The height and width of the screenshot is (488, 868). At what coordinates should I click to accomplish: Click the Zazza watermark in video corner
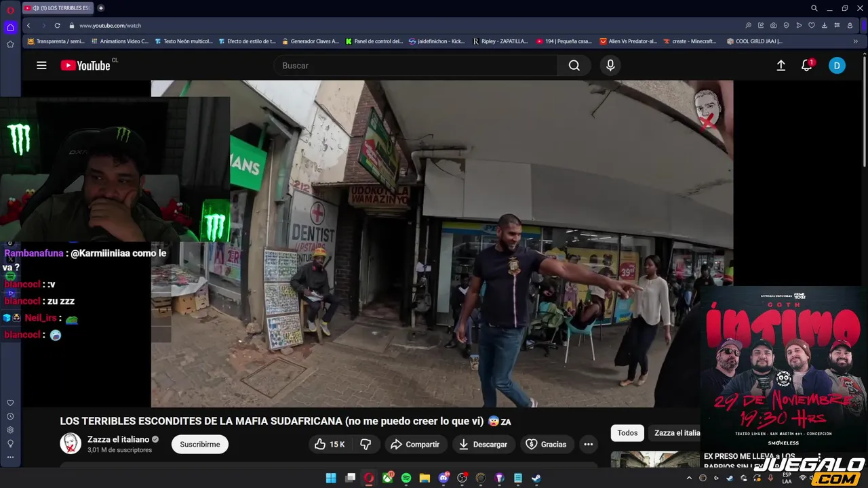[x=707, y=108]
